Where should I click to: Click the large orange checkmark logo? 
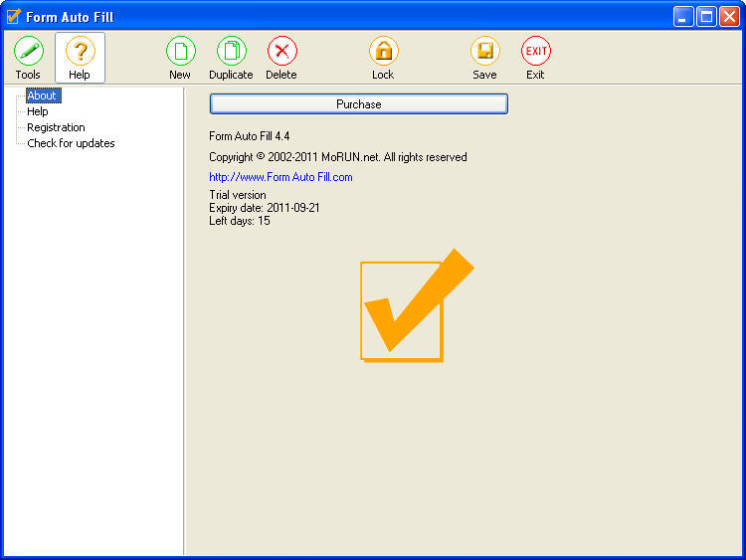417,305
